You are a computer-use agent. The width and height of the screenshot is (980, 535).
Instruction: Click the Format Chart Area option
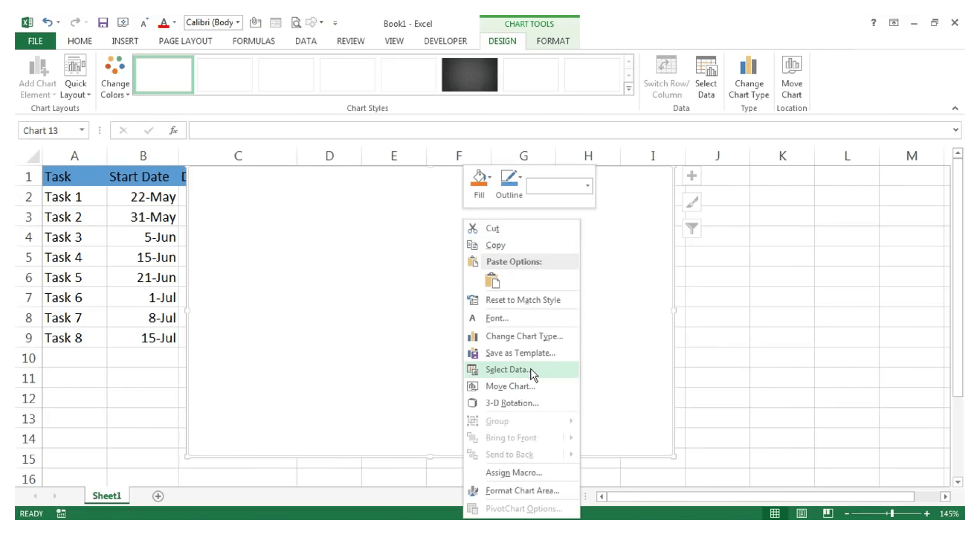(x=522, y=490)
